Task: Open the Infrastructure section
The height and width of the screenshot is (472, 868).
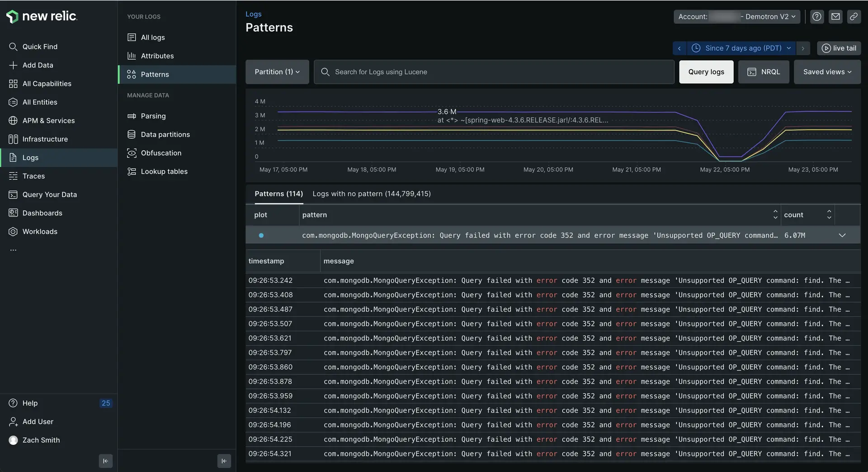Action: (45, 139)
